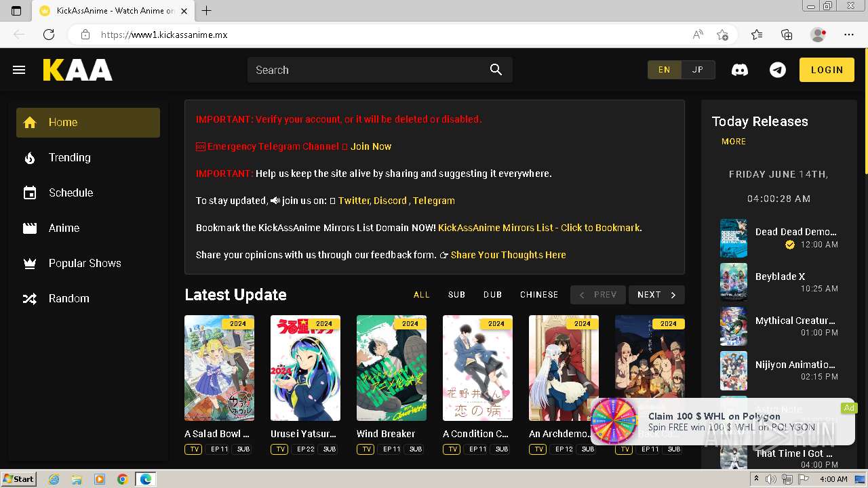This screenshot has height=488, width=868.
Task: Click in the Search input field
Action: [x=366, y=70]
